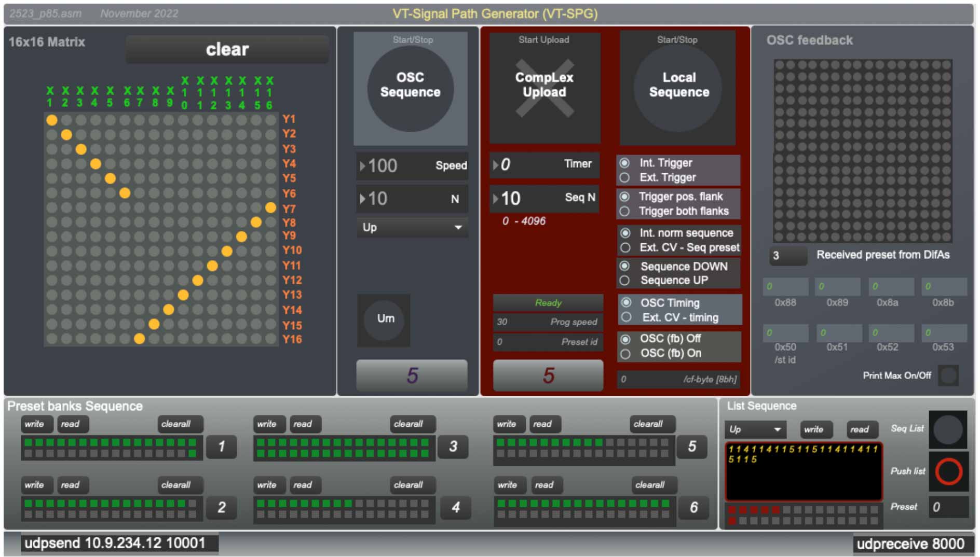This screenshot has width=980, height=557.
Task: Toggle the Seq List round button
Action: tap(948, 429)
